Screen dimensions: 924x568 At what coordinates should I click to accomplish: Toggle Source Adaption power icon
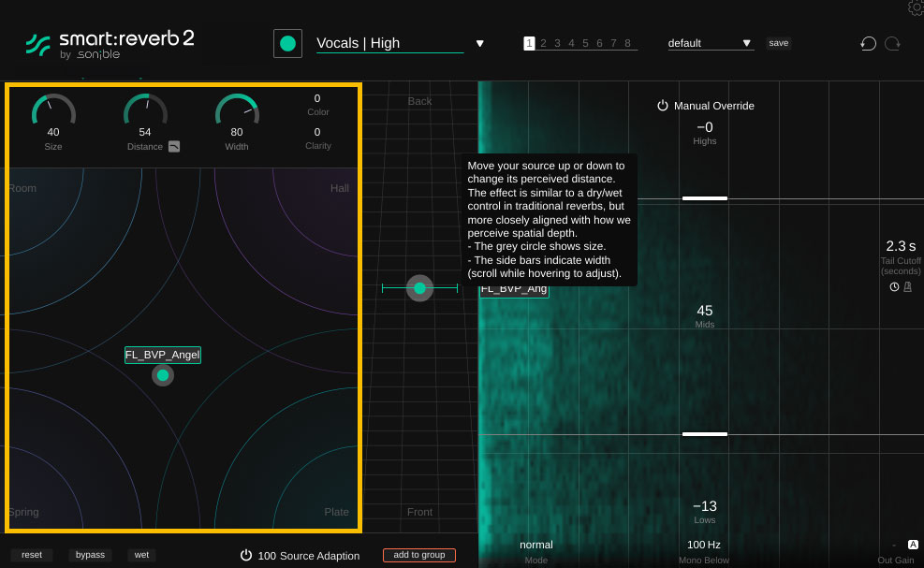[246, 555]
